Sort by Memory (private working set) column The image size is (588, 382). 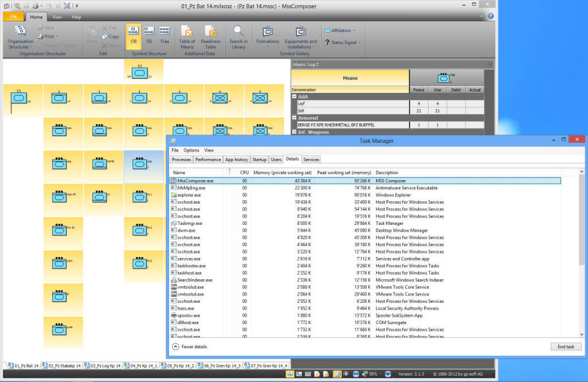coord(282,173)
